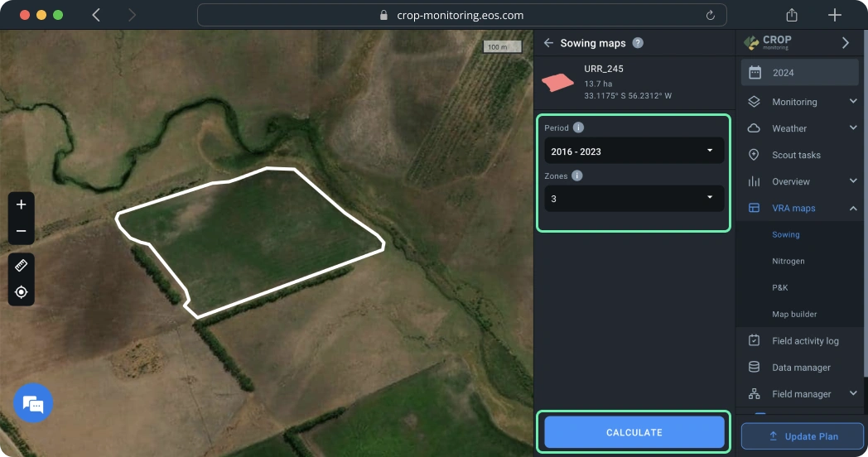Select the 2024 season selector
Viewport: 868px width, 457px height.
pyautogui.click(x=799, y=72)
